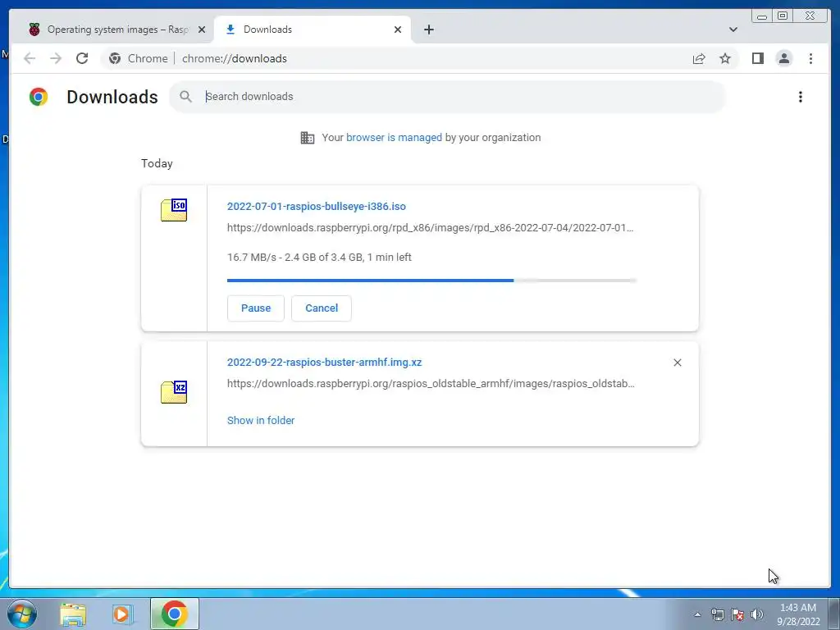Pause the bullseye ISO download
This screenshot has height=630, width=840.
256,308
